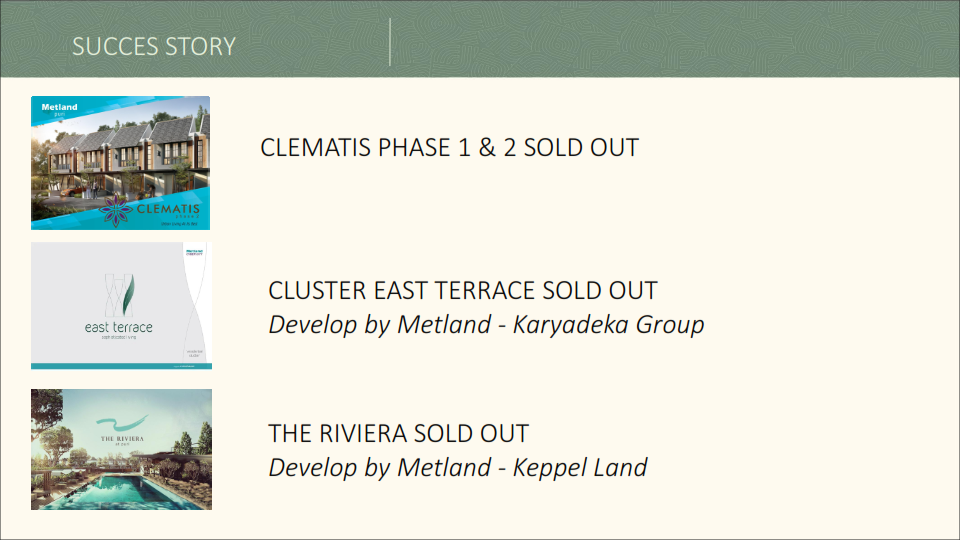The width and height of the screenshot is (960, 540).
Task: Click the vertical divider line in the header
Action: point(390,42)
